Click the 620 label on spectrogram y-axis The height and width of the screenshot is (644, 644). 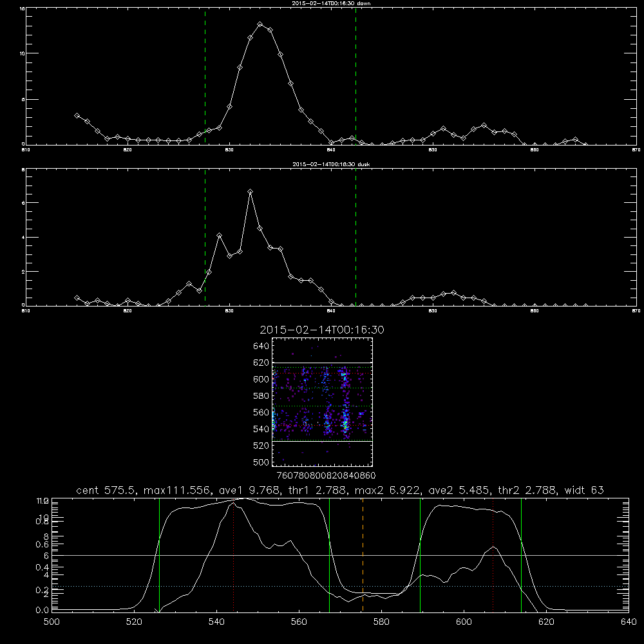click(x=261, y=363)
